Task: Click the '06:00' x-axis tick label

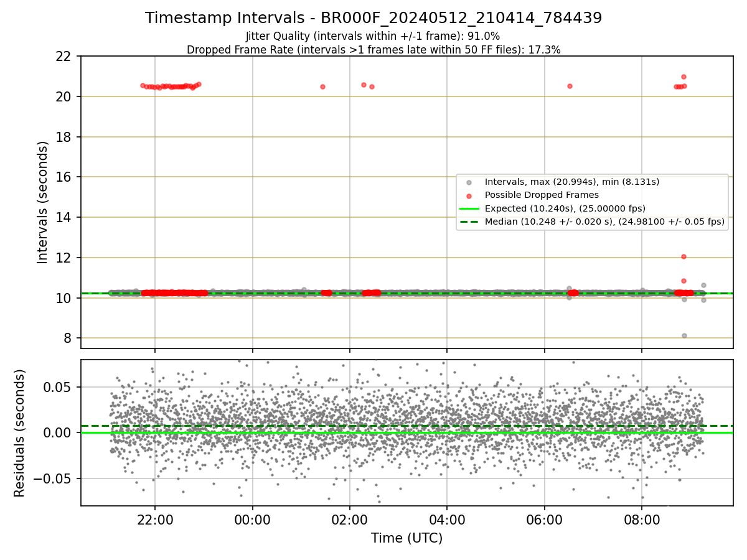Action: [x=544, y=520]
